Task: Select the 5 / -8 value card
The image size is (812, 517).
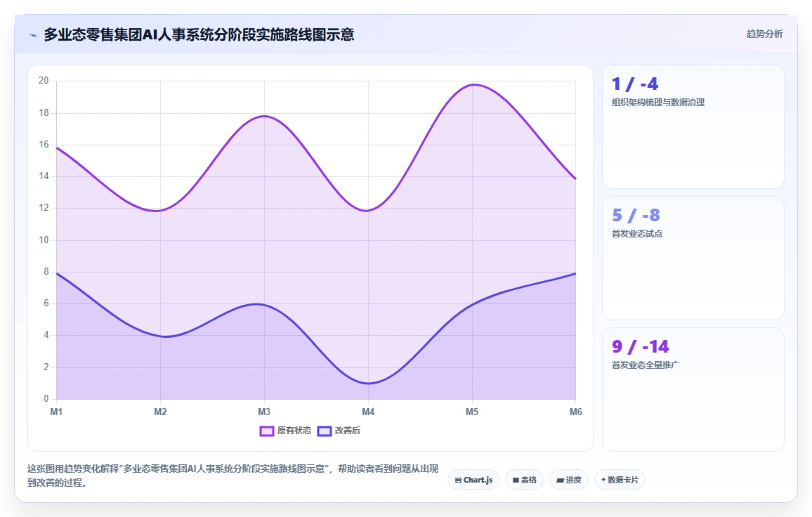Action: tap(693, 258)
